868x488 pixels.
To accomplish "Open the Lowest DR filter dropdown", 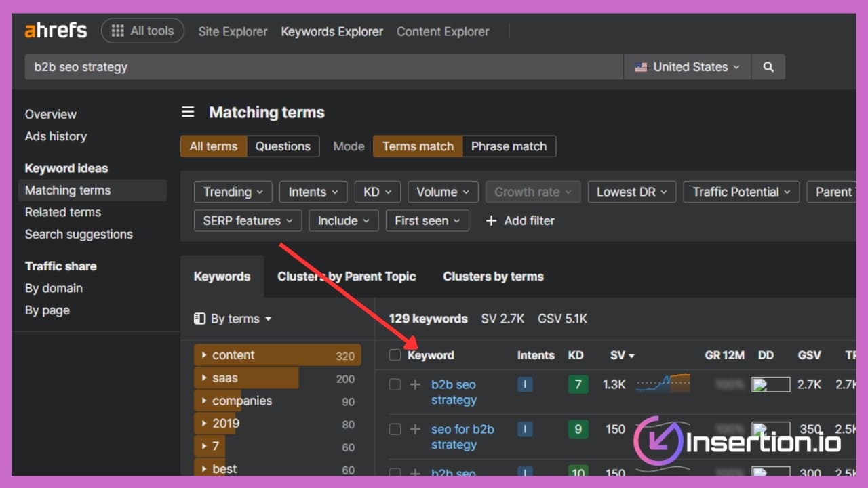I will click(x=632, y=192).
